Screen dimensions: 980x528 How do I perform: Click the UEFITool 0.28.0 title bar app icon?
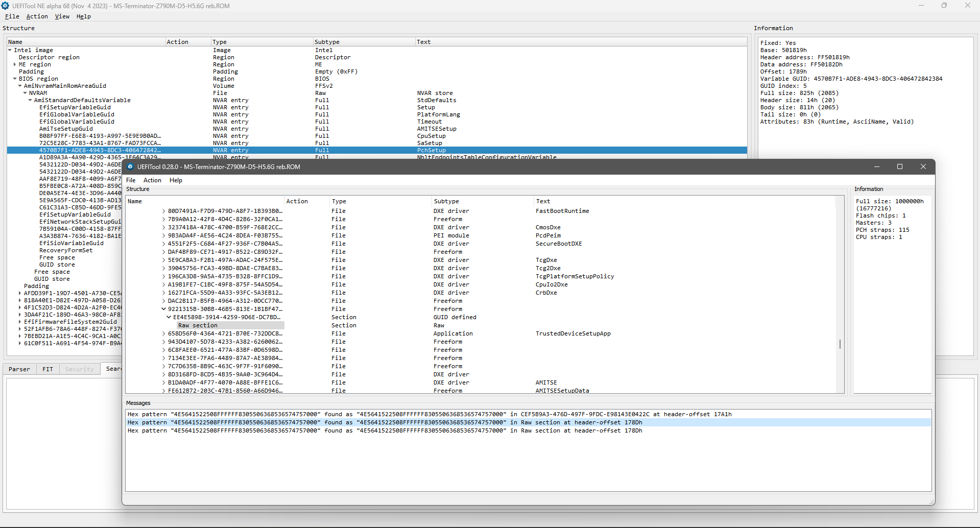coord(130,166)
